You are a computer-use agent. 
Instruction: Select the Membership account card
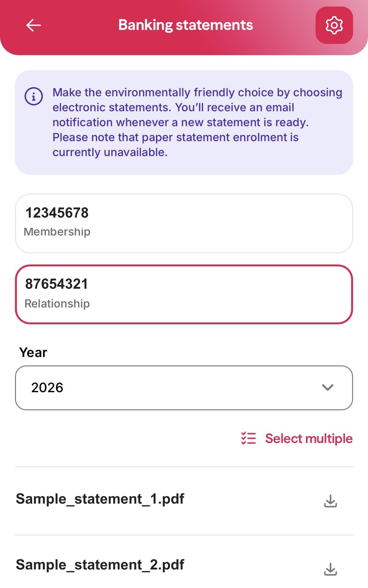184,223
